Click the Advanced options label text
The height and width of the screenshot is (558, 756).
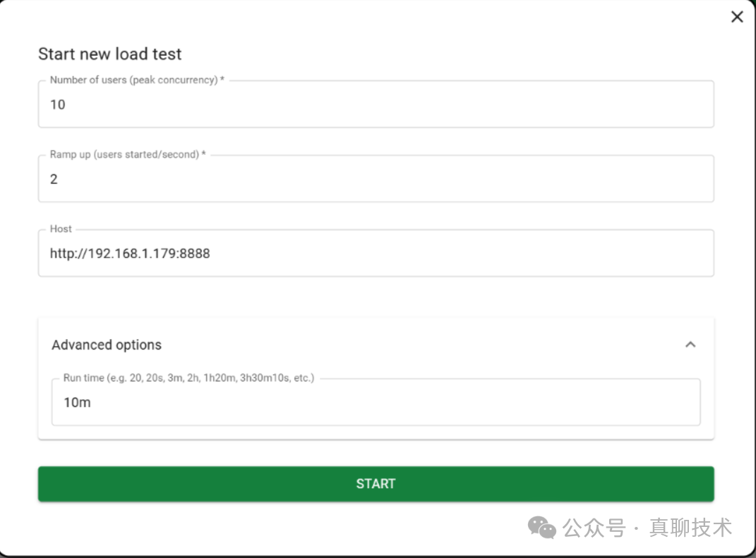click(105, 345)
